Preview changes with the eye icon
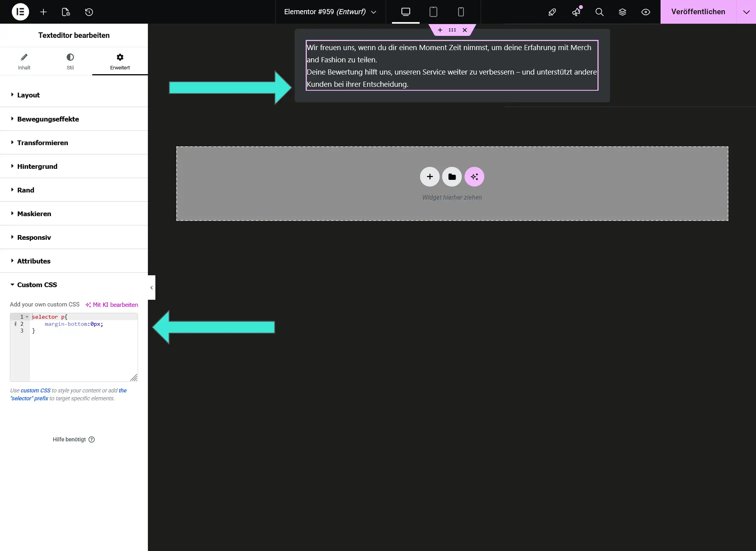Viewport: 756px width, 551px height. tap(646, 12)
